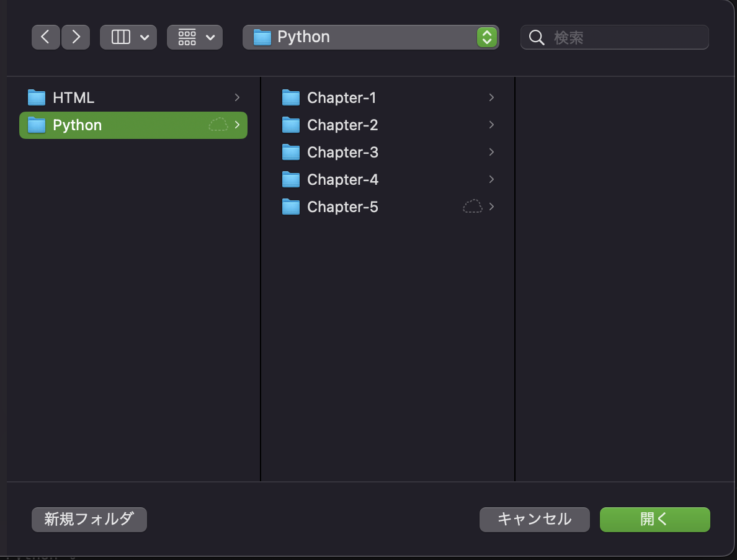This screenshot has width=737, height=560.
Task: Expand the HTML folder chevron
Action: (236, 97)
